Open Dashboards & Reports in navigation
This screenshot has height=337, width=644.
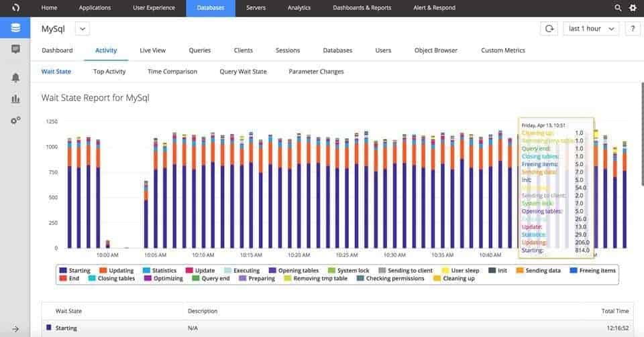362,8
